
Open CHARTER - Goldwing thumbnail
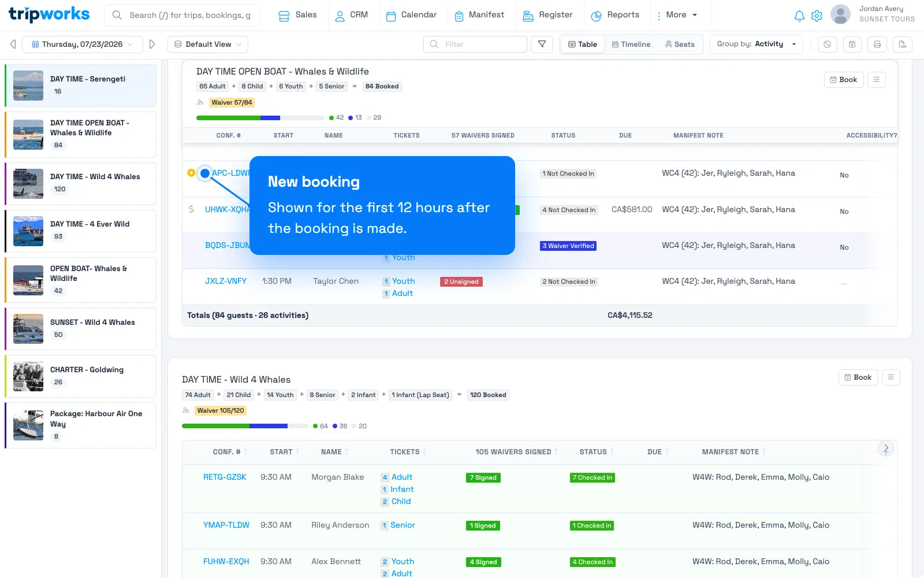tap(28, 376)
